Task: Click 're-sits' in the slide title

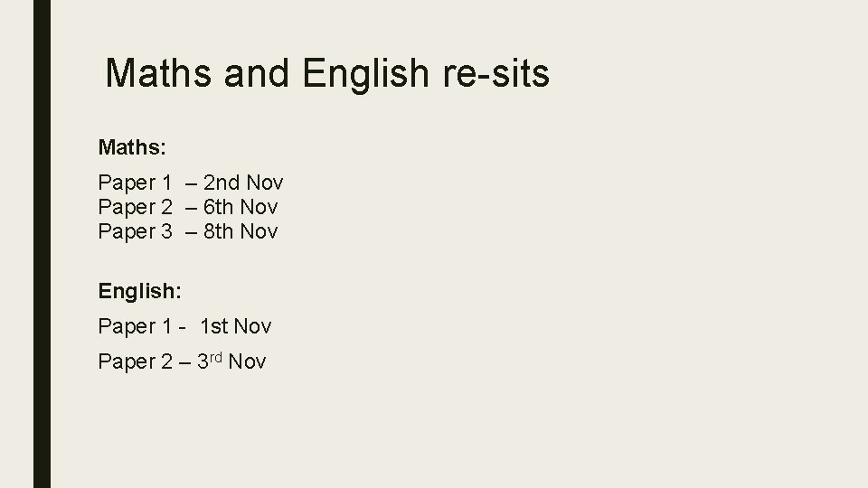Action: point(496,73)
